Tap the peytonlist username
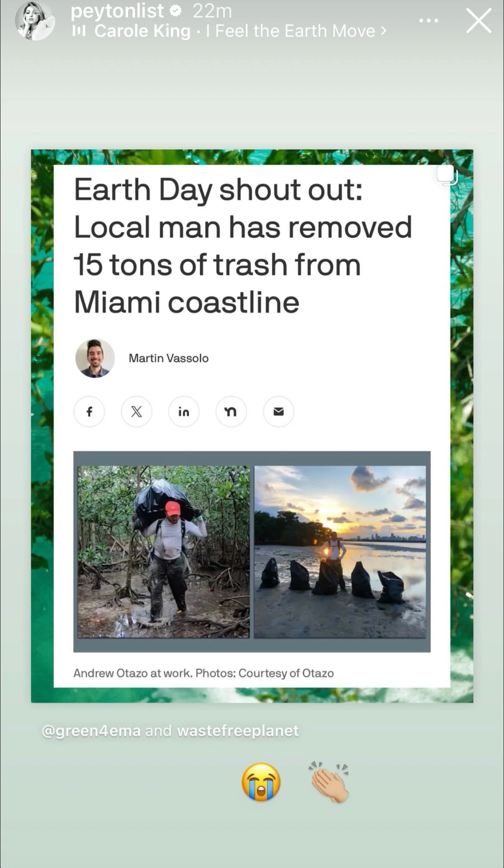The width and height of the screenshot is (504, 868). pos(117,10)
